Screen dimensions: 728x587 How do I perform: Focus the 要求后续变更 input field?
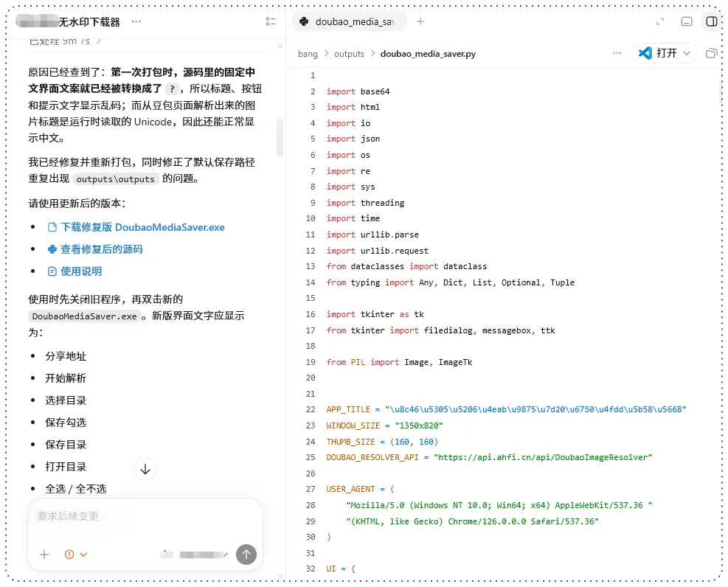(145, 516)
